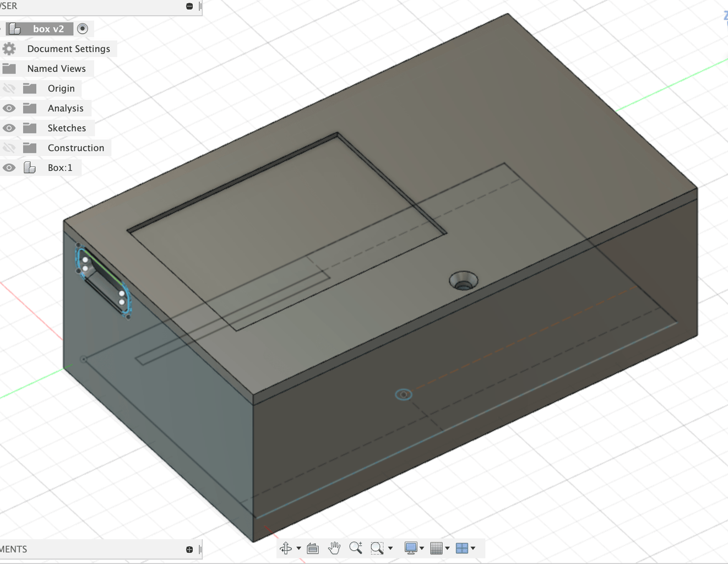Open the Orbit type dropdown arrow

tap(299, 549)
